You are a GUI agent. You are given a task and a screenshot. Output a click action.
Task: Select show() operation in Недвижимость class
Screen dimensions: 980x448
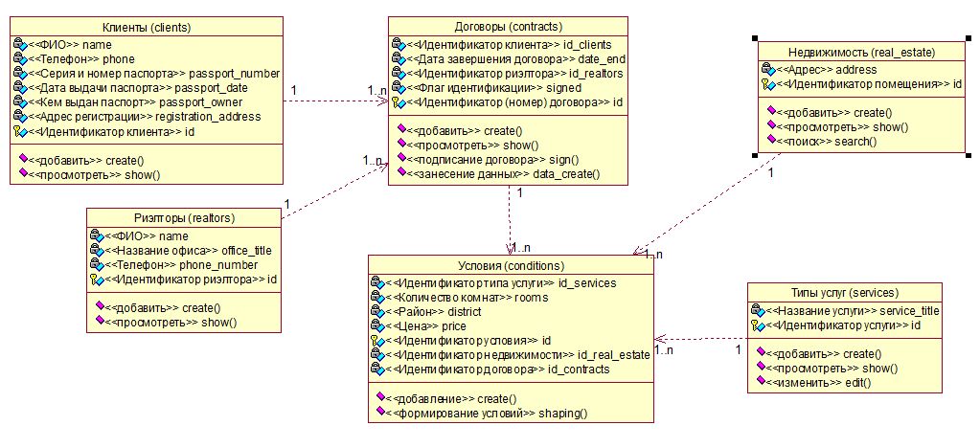[x=842, y=127]
